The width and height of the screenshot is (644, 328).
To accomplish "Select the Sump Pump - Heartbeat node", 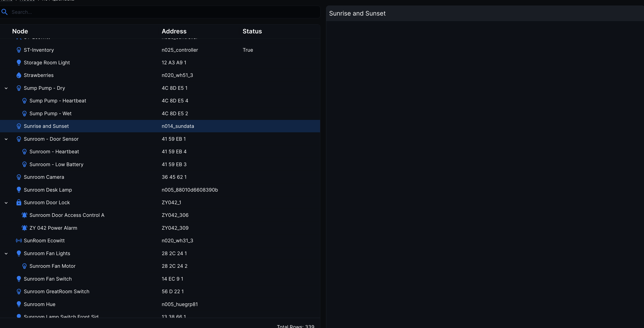I will click(x=58, y=101).
